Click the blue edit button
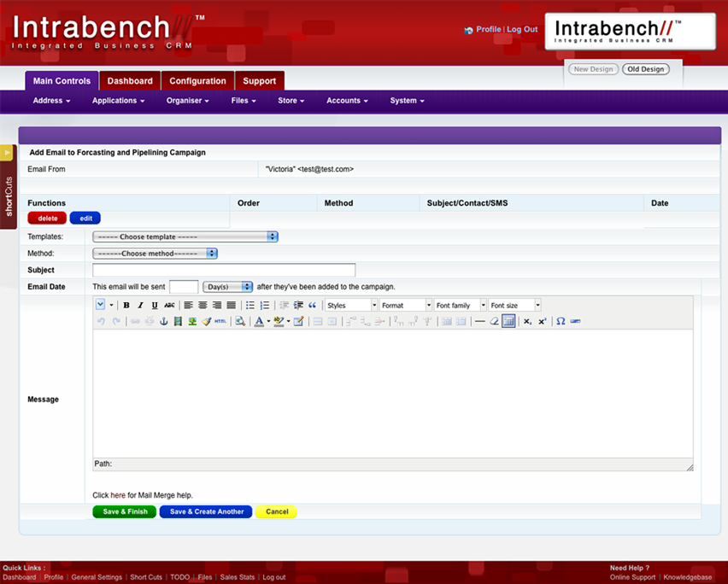728x584 pixels. 85,218
